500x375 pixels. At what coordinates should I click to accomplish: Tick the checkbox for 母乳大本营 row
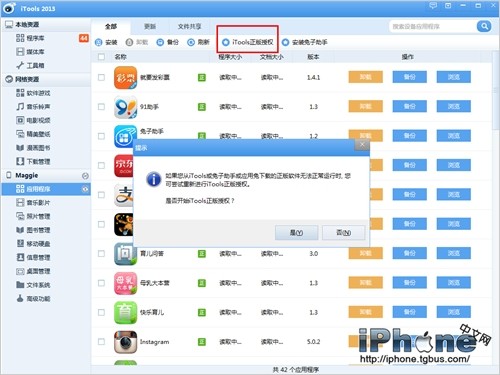coord(101,283)
